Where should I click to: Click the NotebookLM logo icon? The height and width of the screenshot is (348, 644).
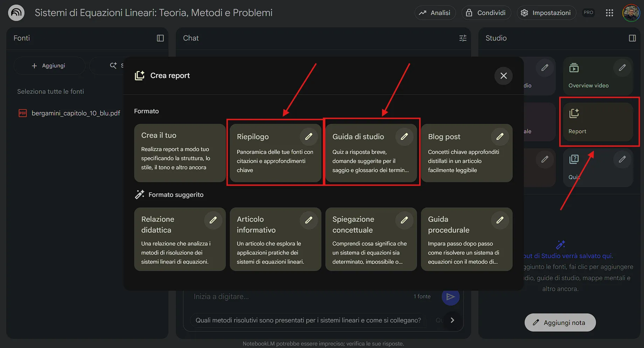[16, 13]
